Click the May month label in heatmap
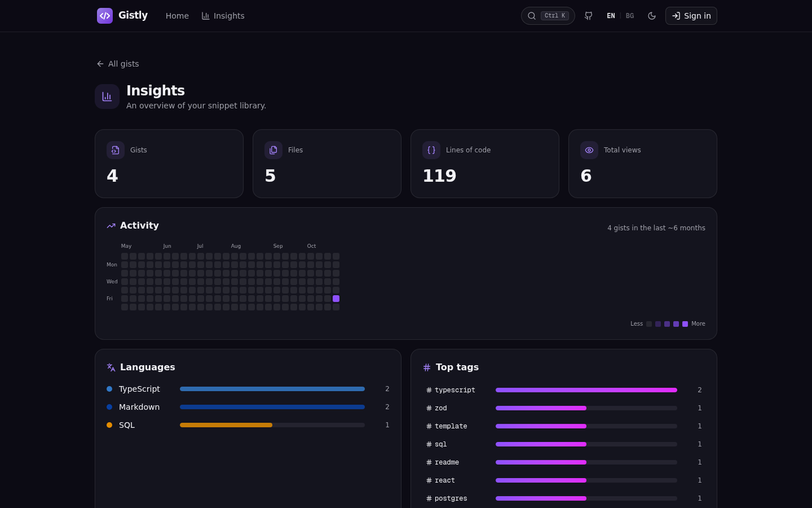This screenshot has height=508, width=812. (x=126, y=246)
